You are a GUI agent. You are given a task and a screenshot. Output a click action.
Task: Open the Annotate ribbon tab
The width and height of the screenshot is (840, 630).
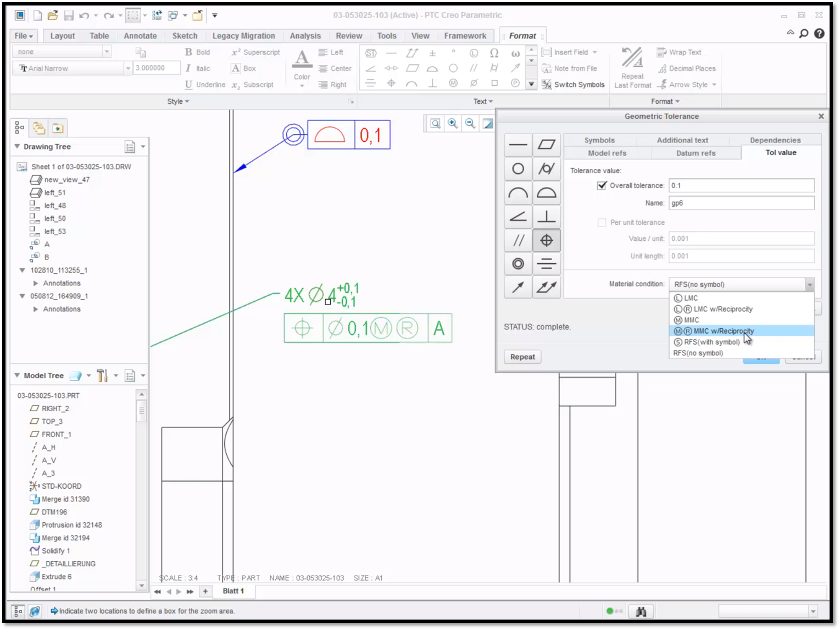coord(140,36)
